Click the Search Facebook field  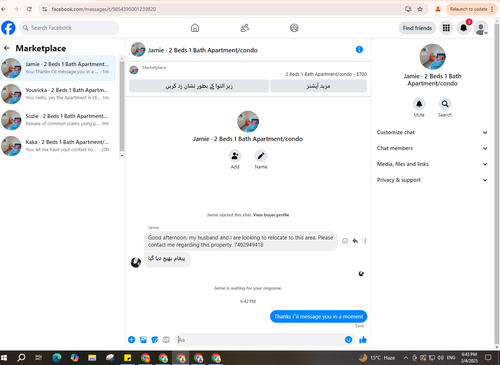69,28
